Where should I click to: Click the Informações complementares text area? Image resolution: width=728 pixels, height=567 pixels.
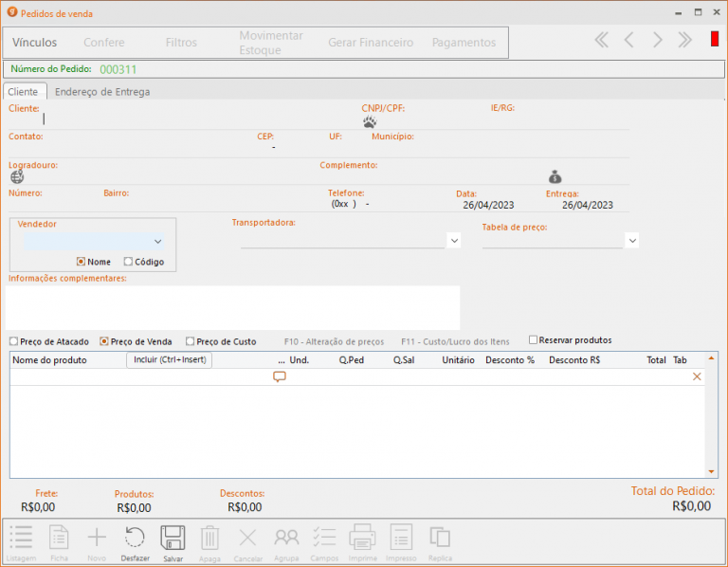click(232, 307)
